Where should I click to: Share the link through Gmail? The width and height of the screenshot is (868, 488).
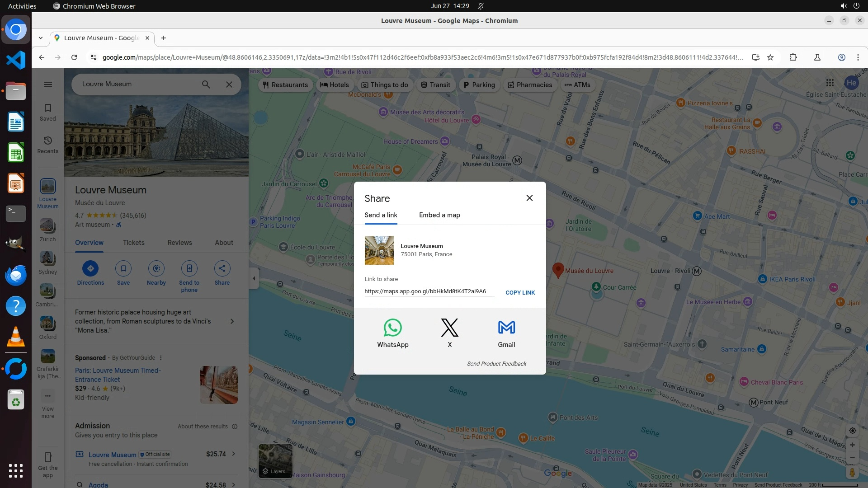(x=506, y=333)
